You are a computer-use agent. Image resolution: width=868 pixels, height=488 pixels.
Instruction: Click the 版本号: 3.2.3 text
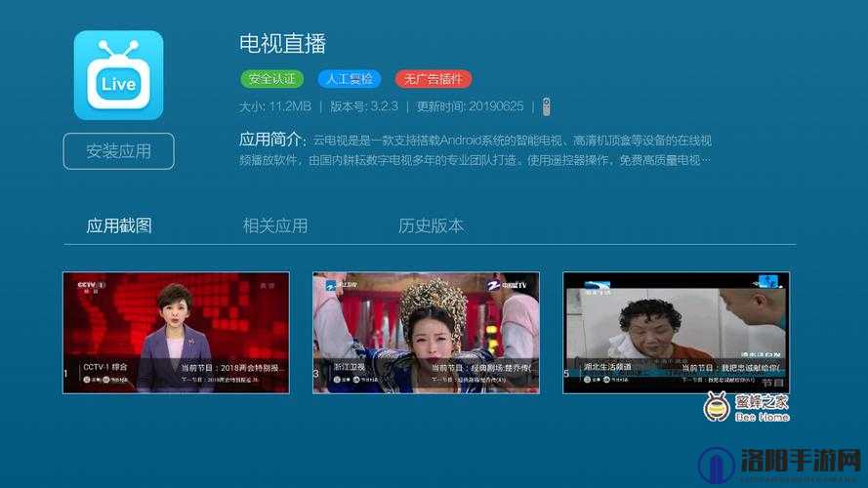(x=364, y=106)
